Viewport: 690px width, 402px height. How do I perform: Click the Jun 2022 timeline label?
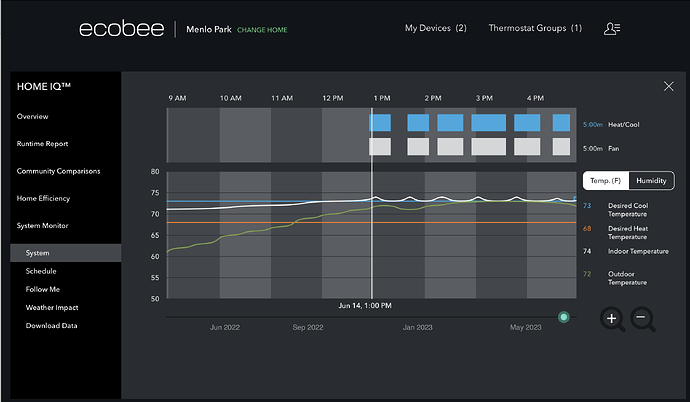click(225, 327)
